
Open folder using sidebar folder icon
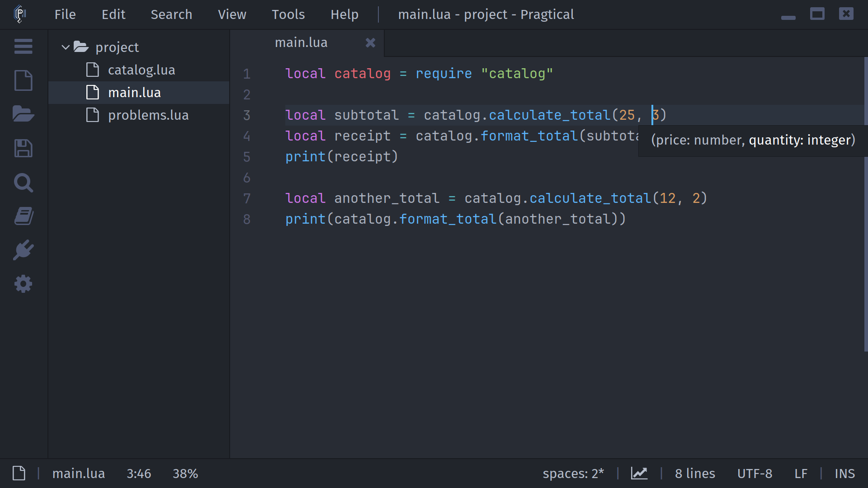[23, 114]
